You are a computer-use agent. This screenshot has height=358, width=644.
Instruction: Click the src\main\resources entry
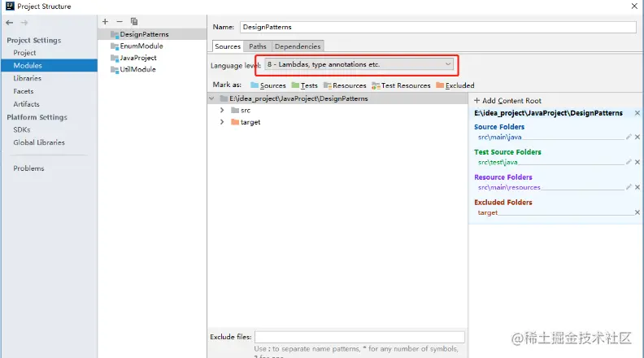tap(509, 187)
